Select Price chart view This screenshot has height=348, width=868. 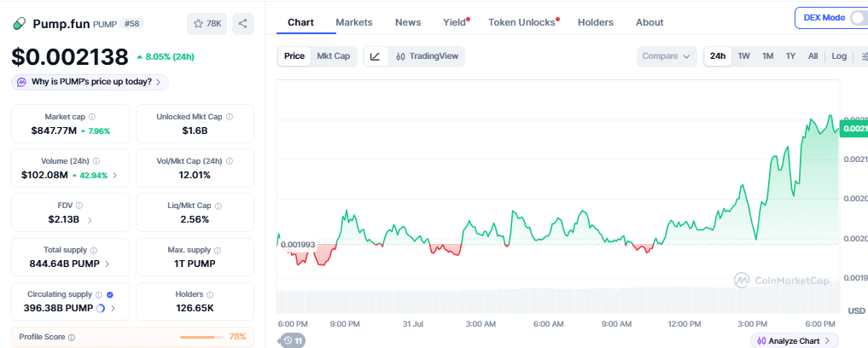pos(294,56)
